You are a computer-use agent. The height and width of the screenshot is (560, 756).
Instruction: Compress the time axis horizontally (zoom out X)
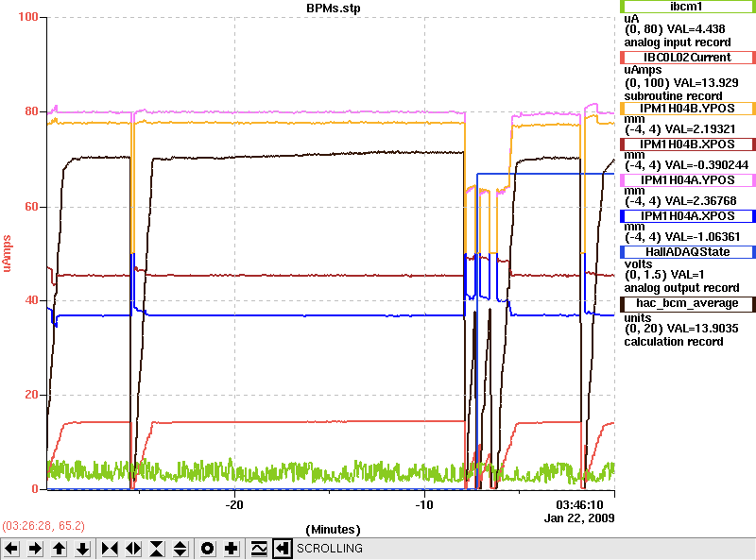[110, 549]
